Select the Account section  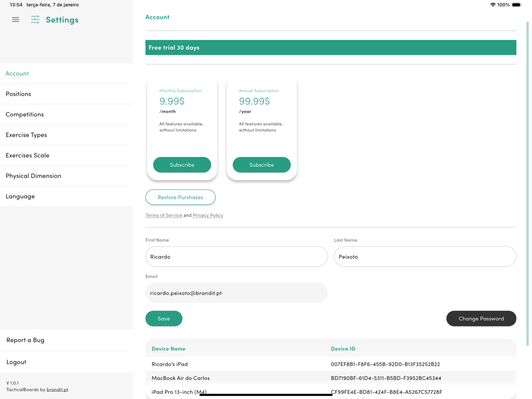[x=17, y=73]
